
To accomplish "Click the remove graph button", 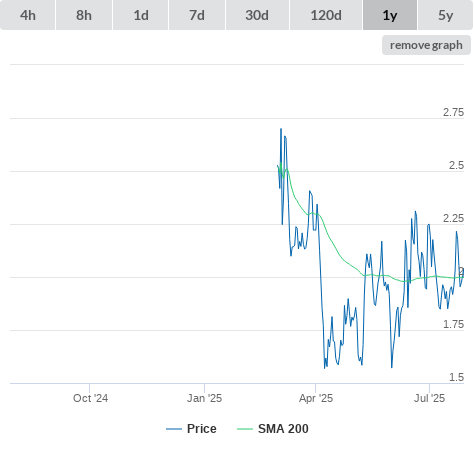I will (x=426, y=45).
